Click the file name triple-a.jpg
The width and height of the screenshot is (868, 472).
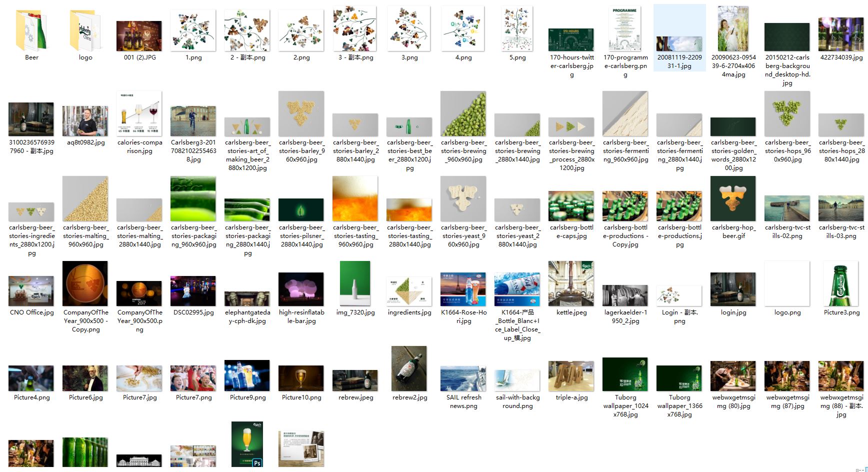571,397
